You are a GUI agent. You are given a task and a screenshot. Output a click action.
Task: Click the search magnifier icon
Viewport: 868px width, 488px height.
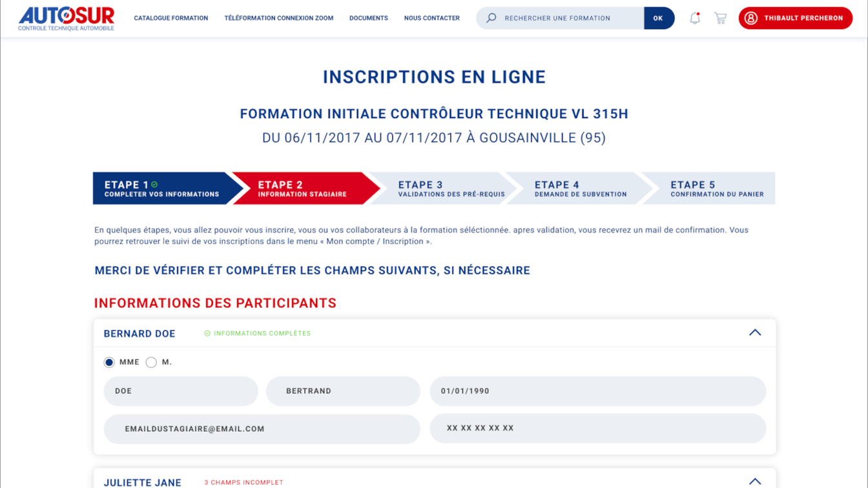tap(491, 18)
